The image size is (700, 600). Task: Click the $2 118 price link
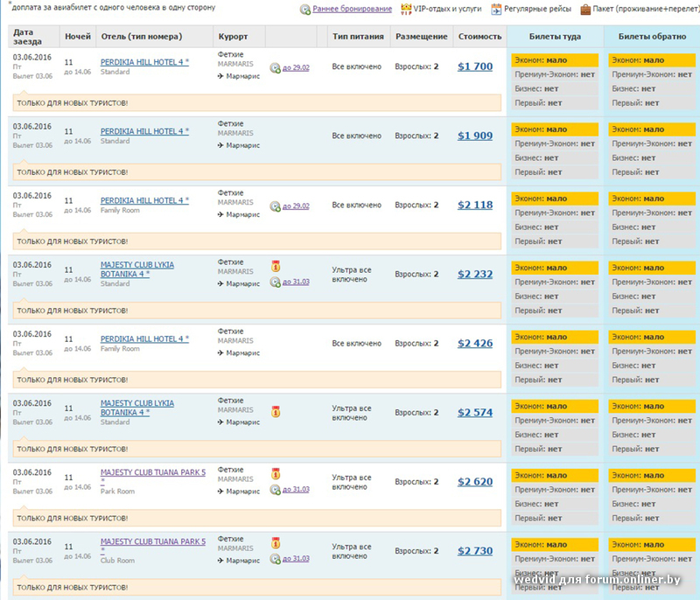coord(475,206)
